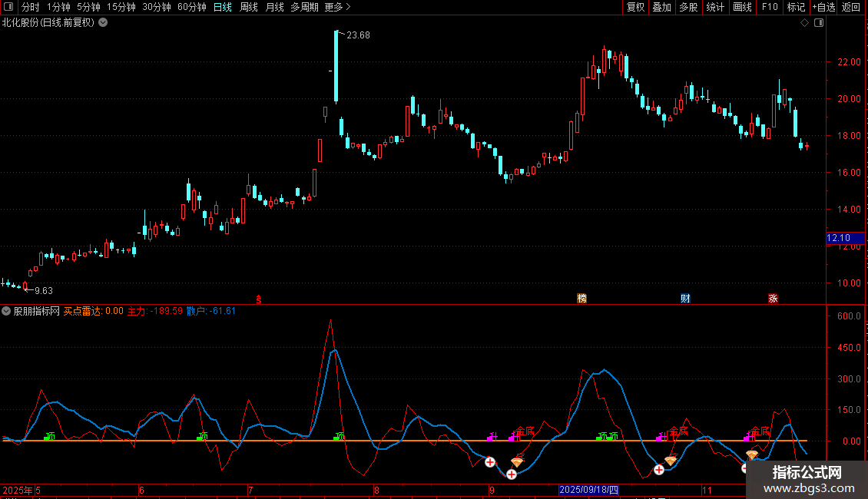Click the diamond icon at chart top-right
The width and height of the screenshot is (868, 499).
(x=804, y=22)
